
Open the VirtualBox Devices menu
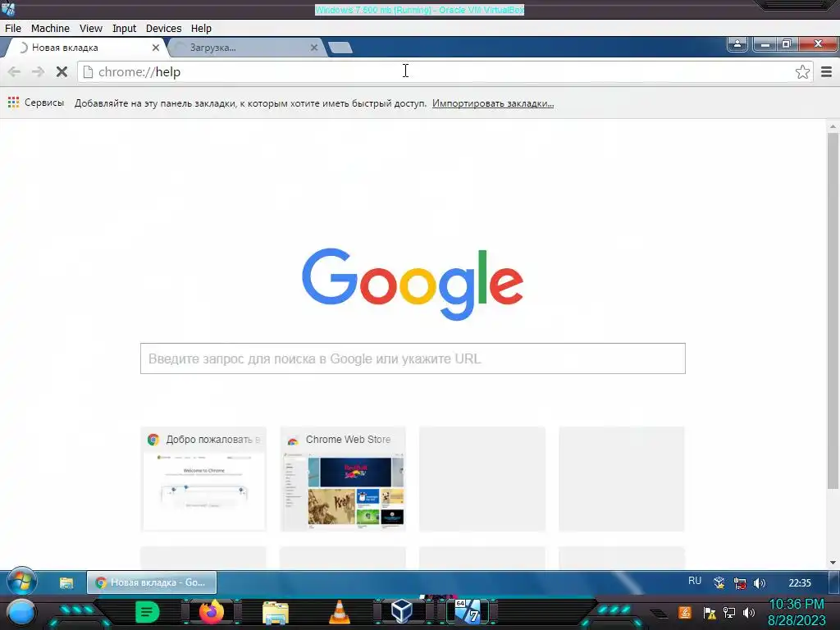(x=163, y=29)
